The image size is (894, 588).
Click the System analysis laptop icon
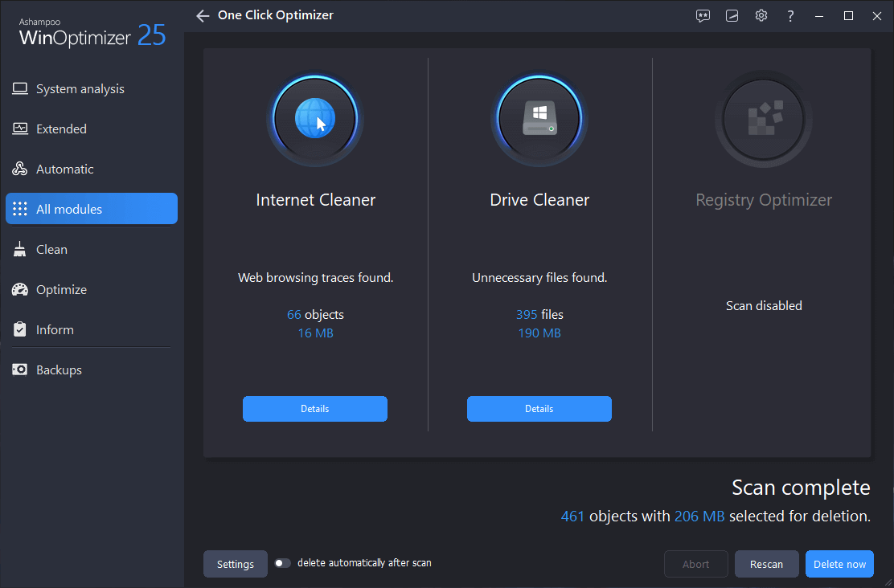tap(20, 89)
